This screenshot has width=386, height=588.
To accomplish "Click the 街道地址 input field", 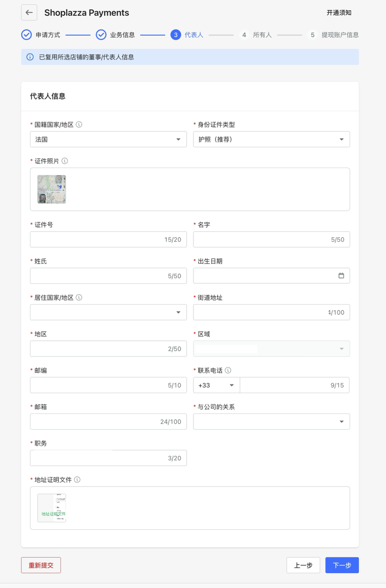I will point(272,312).
